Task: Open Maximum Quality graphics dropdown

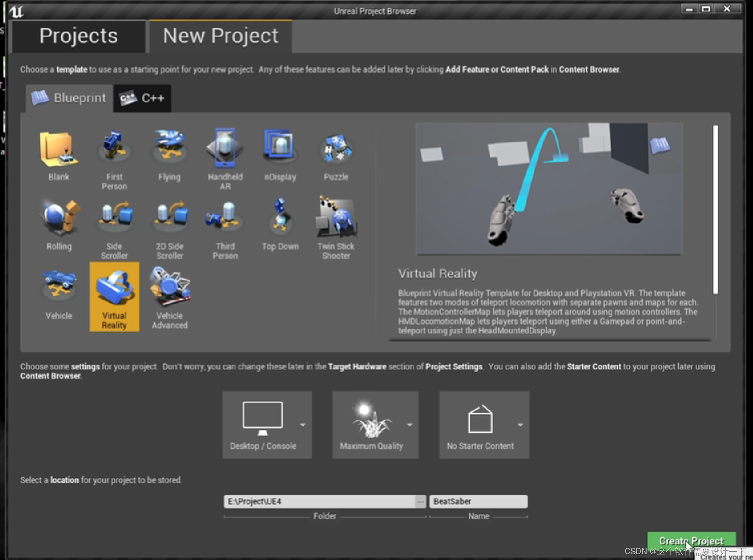Action: coord(376,425)
